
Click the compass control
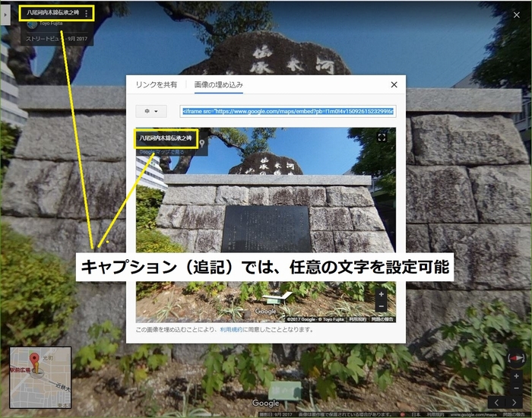tap(516, 358)
